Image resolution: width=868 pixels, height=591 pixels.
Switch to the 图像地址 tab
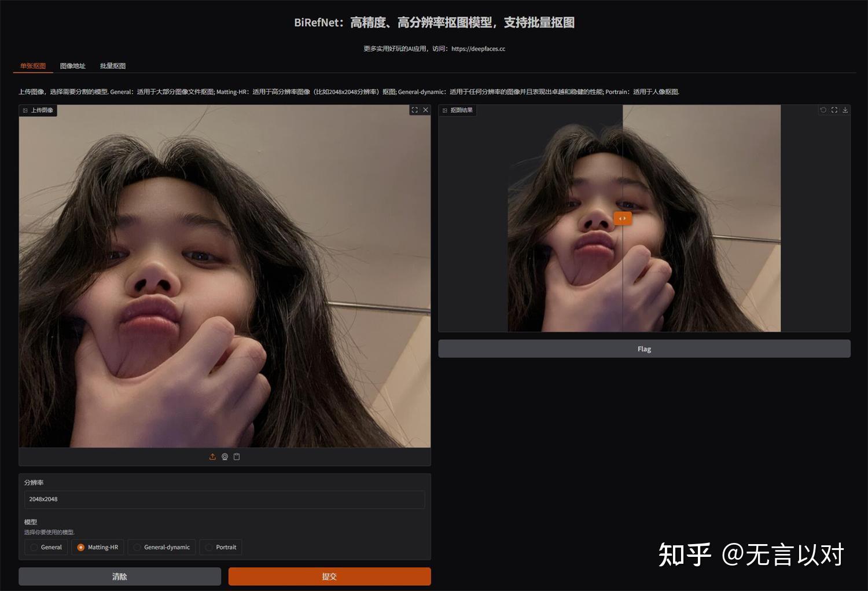pos(72,66)
